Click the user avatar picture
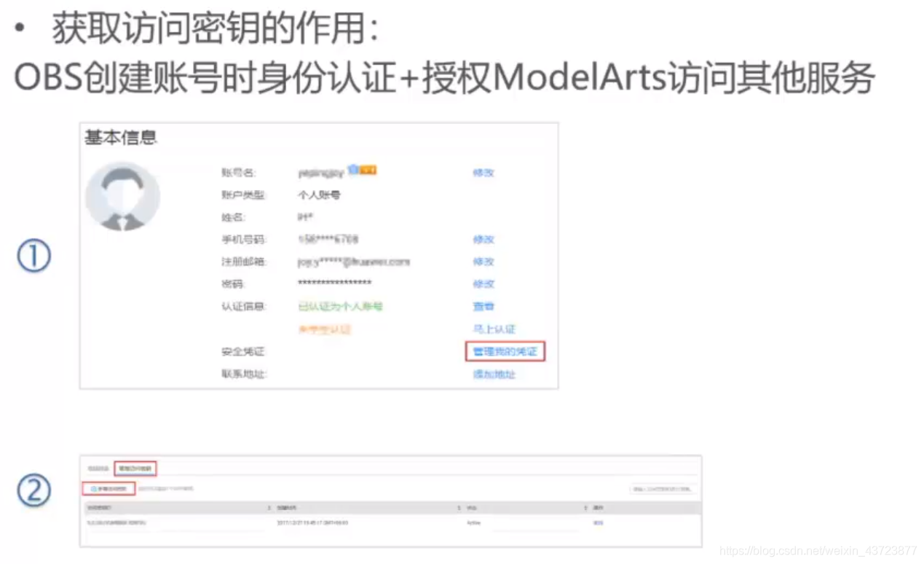The height and width of the screenshot is (564, 924). click(x=122, y=197)
